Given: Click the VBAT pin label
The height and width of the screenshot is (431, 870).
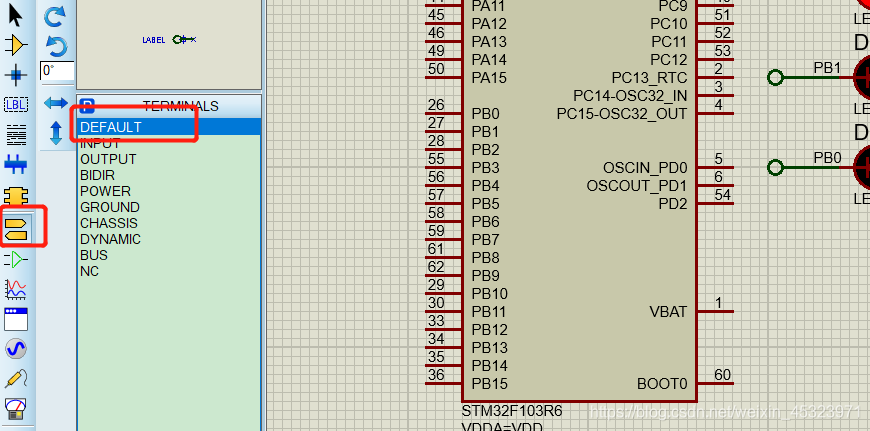Looking at the screenshot, I should click(x=668, y=312).
